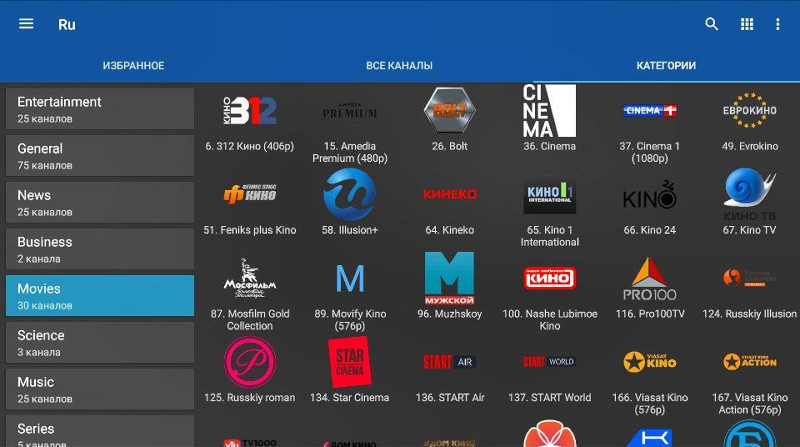Open the 312 Кино channel logo
800x447 pixels.
point(250,110)
